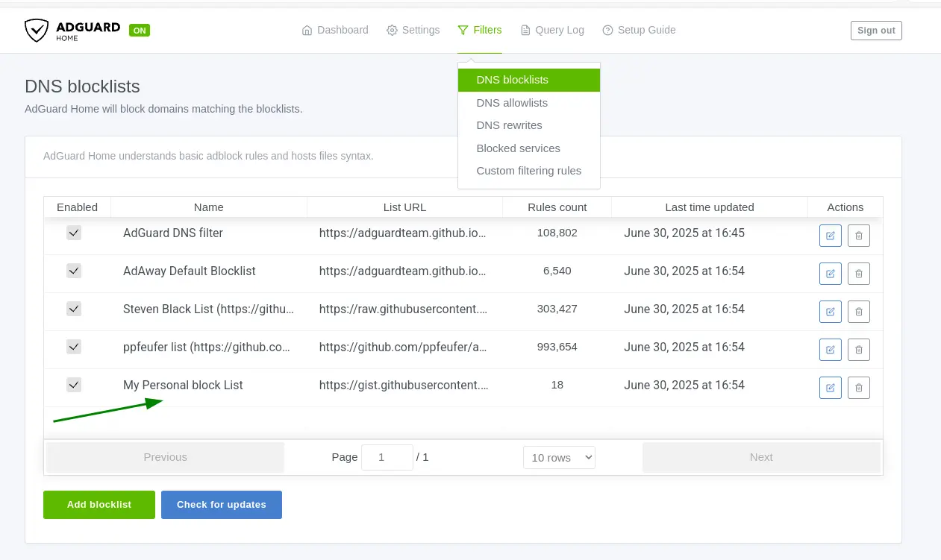Edit the AdGuard DNS filter entry
941x560 pixels.
coord(830,236)
